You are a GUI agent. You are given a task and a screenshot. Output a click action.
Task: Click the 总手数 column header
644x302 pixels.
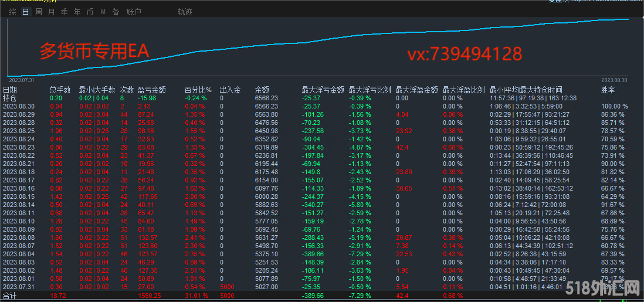coord(60,90)
